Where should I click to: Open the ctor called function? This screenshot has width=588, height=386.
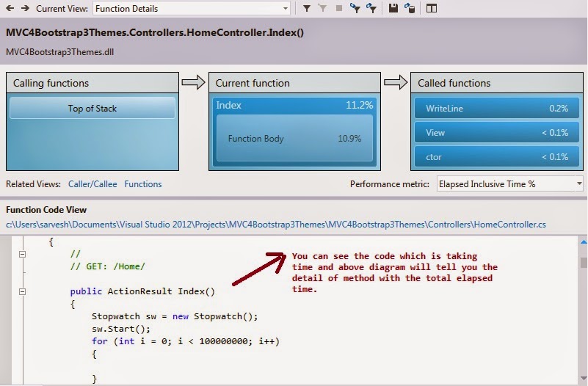[497, 156]
